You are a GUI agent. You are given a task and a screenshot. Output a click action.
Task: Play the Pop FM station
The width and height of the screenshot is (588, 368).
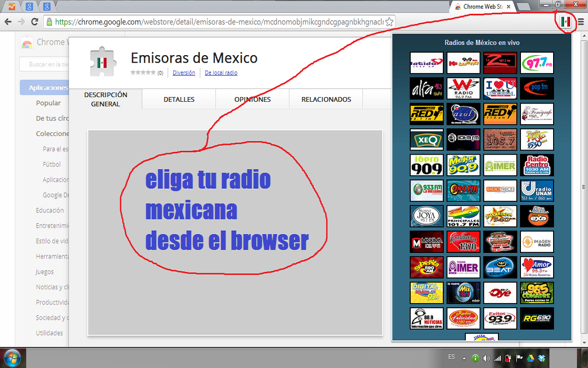(x=537, y=88)
